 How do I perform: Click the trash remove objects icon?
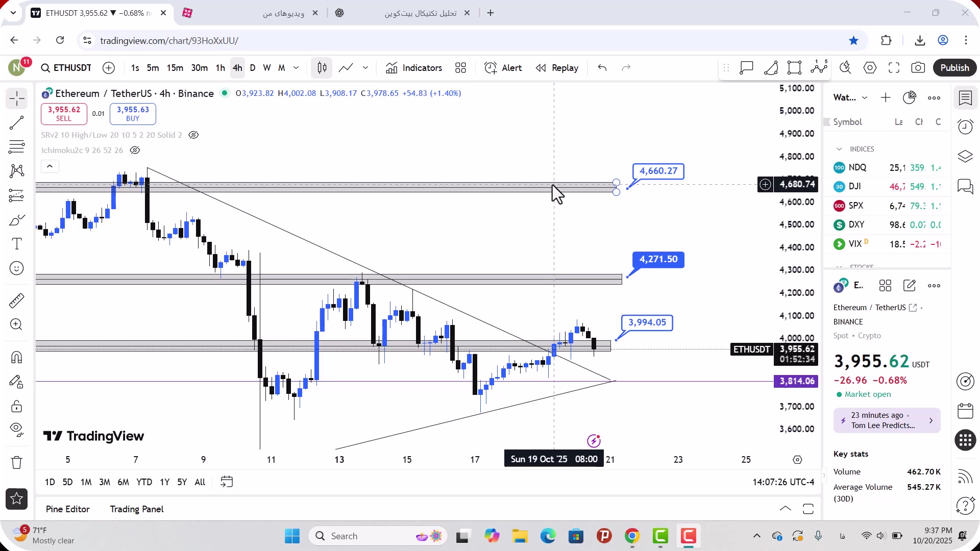point(17,462)
